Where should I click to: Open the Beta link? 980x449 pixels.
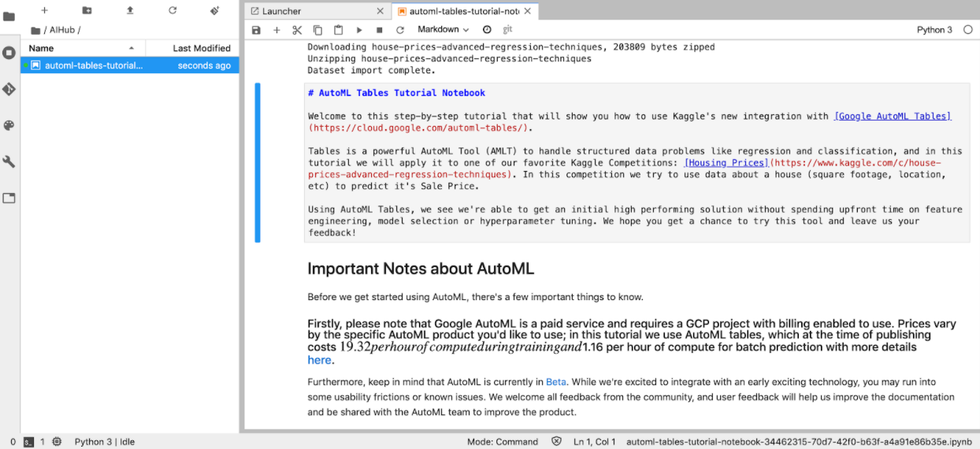(557, 382)
